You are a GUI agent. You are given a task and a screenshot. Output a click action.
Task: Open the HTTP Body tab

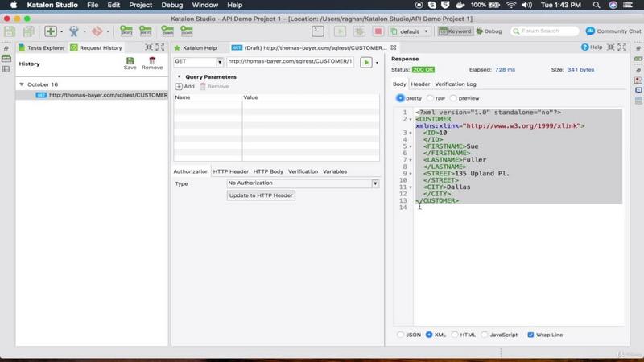pos(268,171)
